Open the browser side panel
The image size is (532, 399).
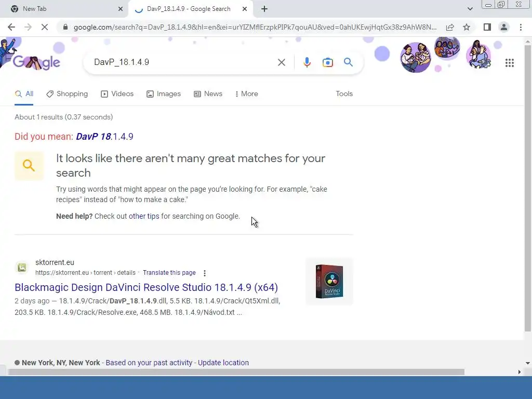tap(487, 27)
